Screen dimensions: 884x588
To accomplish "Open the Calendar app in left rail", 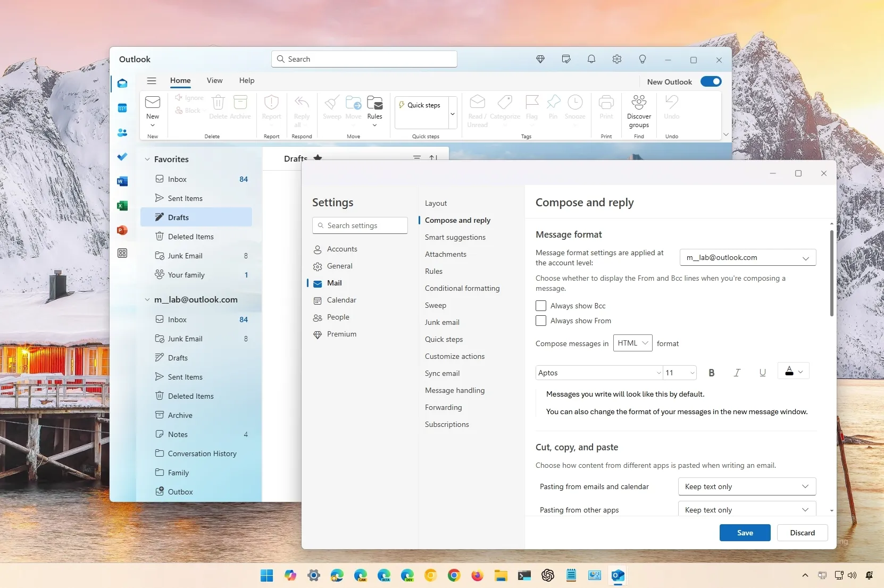I will (122, 108).
